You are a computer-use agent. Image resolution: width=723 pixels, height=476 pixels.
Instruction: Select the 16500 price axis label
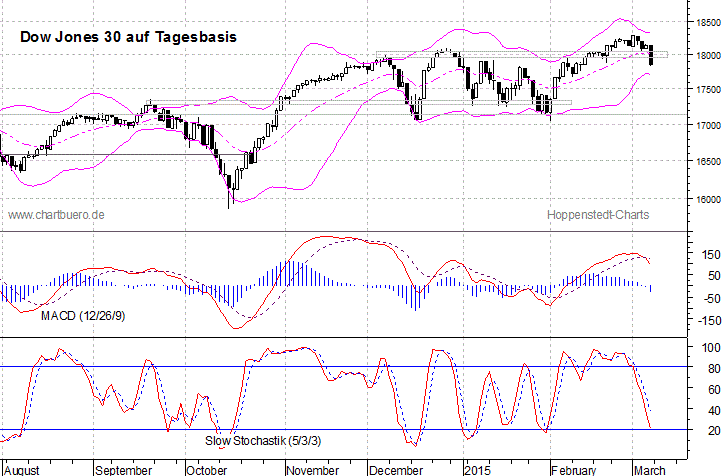709,161
